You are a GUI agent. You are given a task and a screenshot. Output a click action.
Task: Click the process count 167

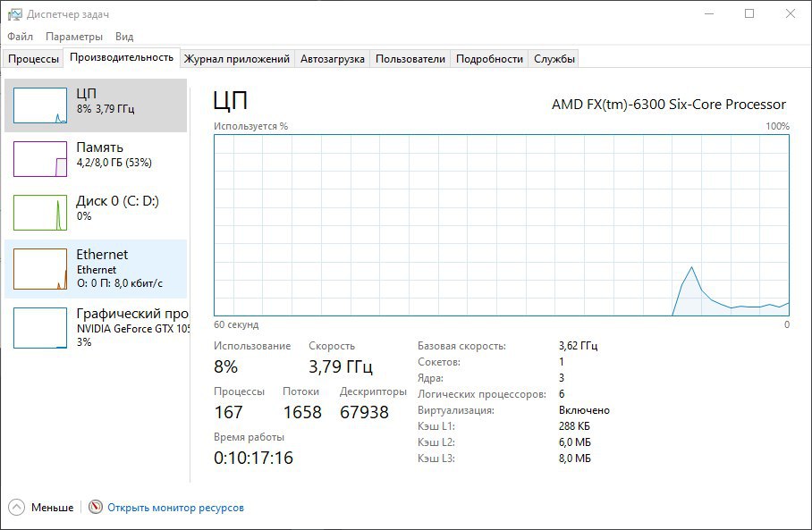(228, 413)
